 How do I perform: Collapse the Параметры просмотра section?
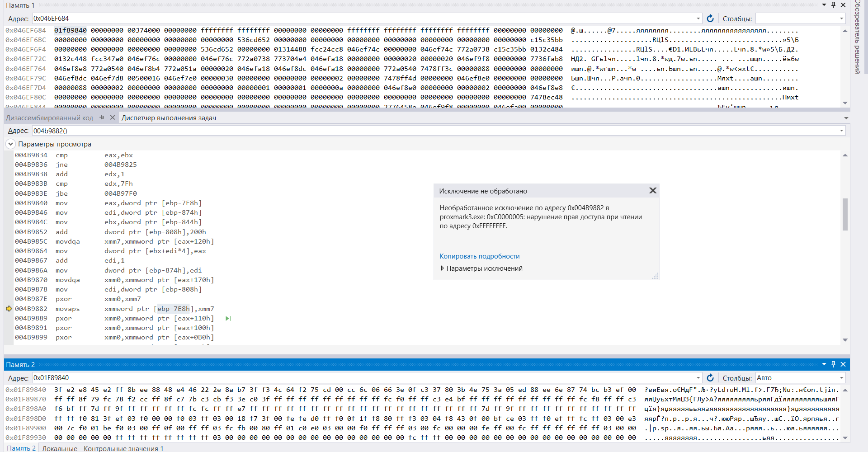coord(9,144)
